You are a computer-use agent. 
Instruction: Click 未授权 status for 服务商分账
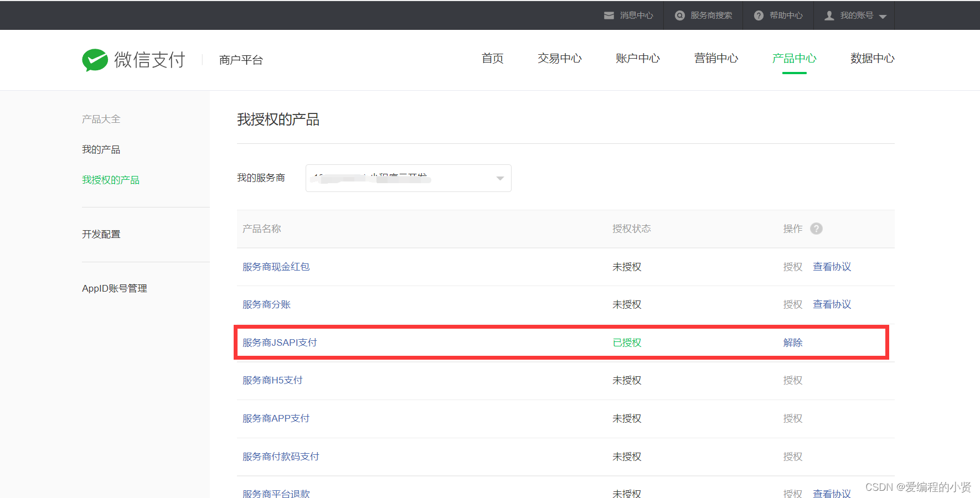tap(627, 304)
